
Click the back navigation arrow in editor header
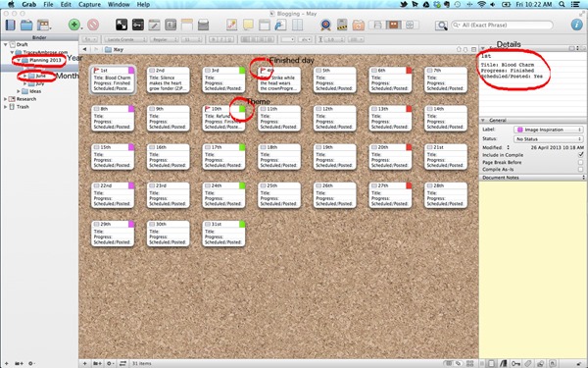click(x=84, y=49)
